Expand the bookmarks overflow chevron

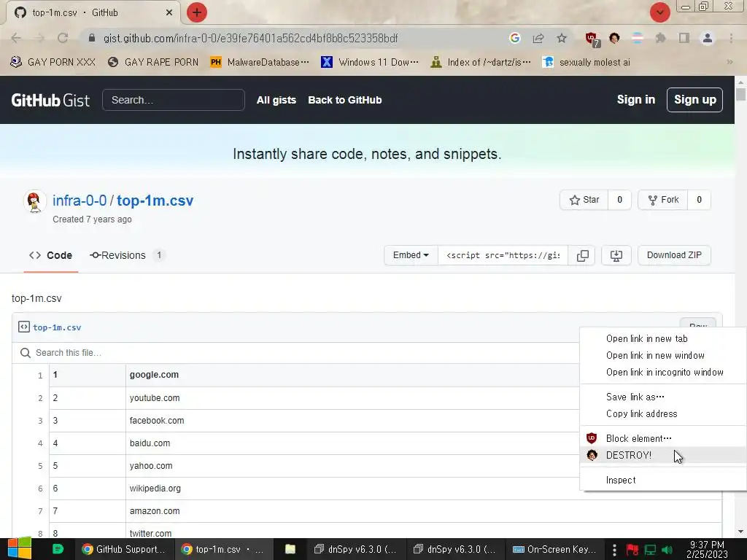[x=729, y=63]
